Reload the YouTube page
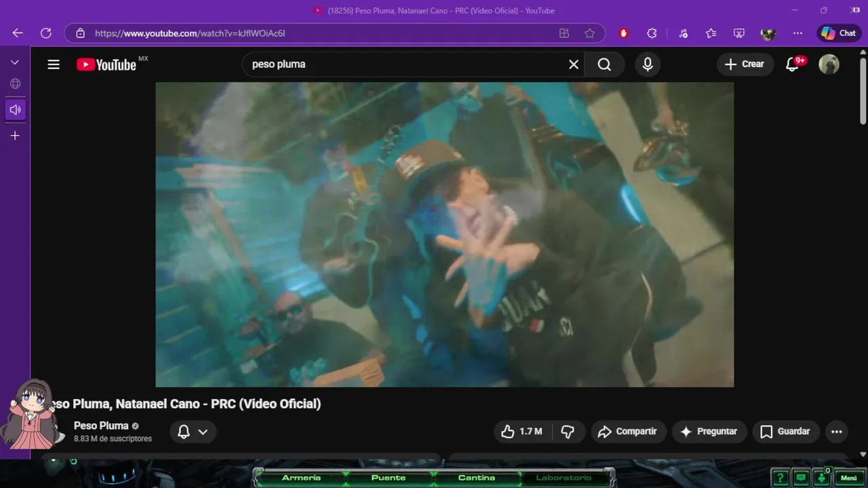Image resolution: width=868 pixels, height=488 pixels. point(46,33)
